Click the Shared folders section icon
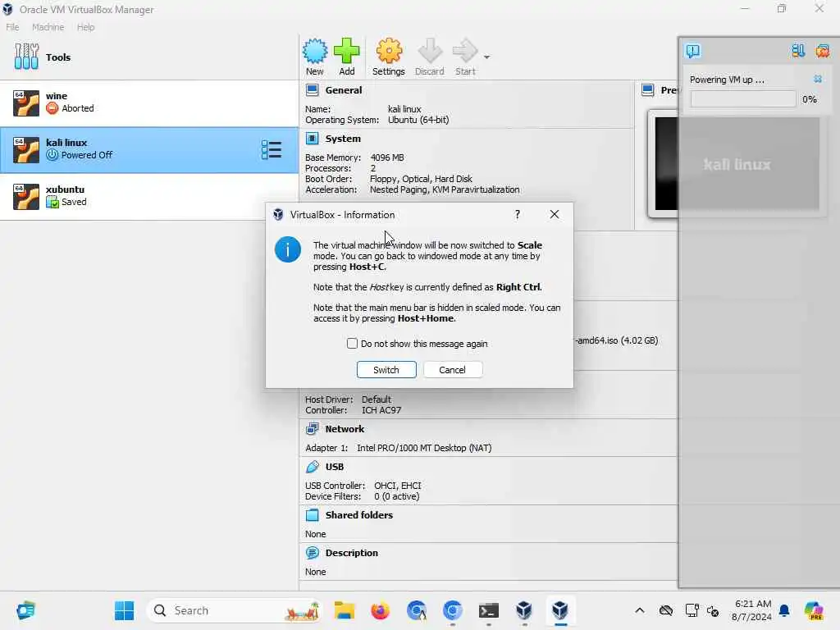This screenshot has width=840, height=630. click(x=312, y=515)
